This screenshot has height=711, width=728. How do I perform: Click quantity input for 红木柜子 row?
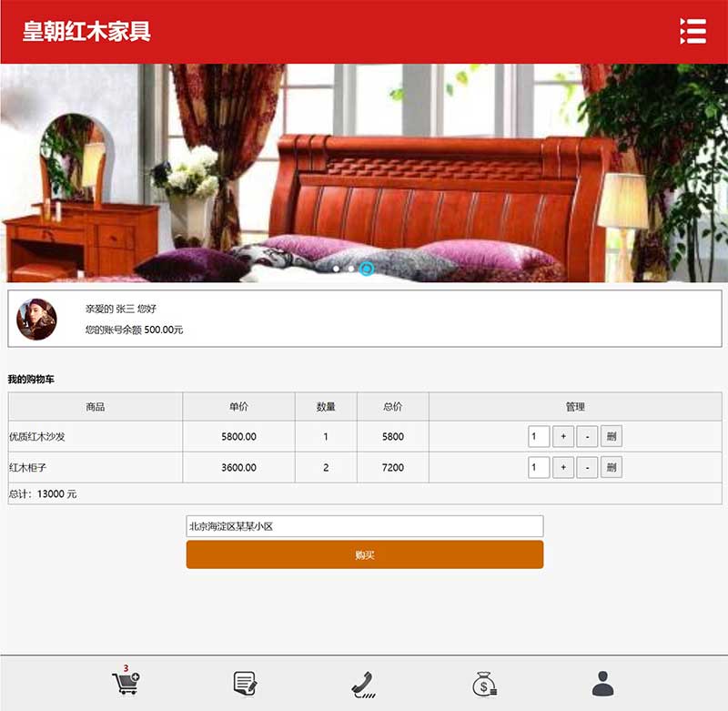pos(539,467)
